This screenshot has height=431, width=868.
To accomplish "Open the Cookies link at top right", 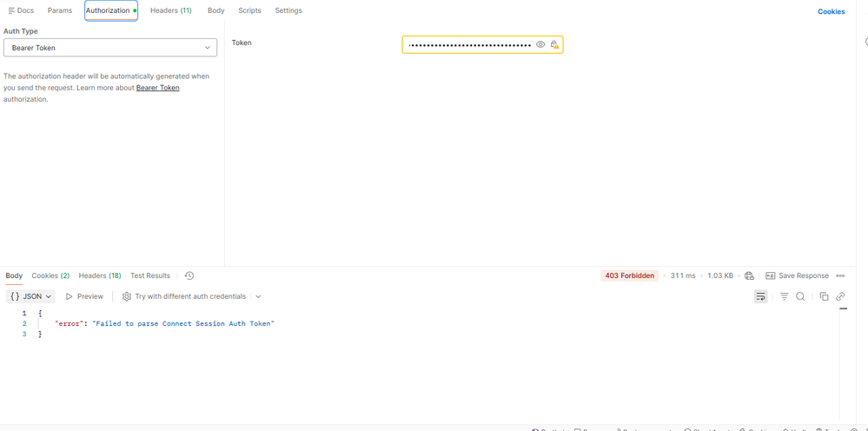I will click(x=831, y=11).
